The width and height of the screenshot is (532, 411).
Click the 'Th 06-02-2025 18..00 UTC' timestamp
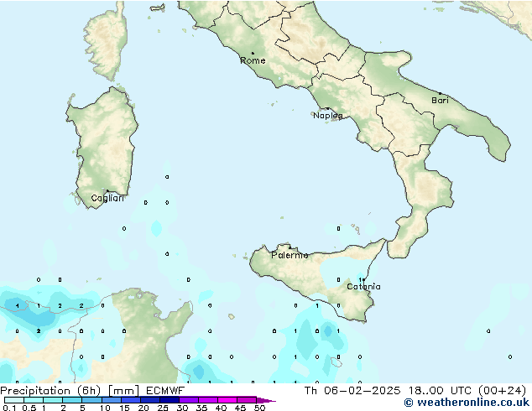tap(389, 391)
